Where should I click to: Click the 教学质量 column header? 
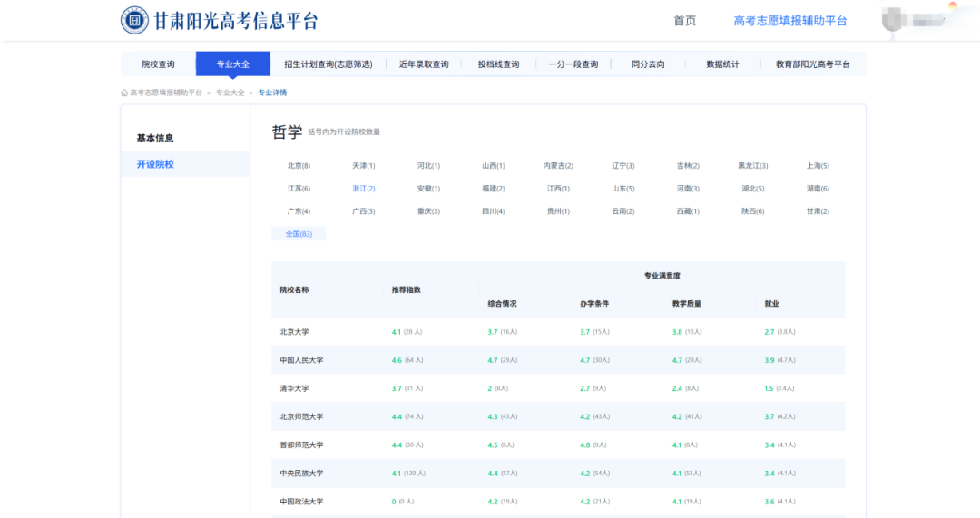point(687,304)
